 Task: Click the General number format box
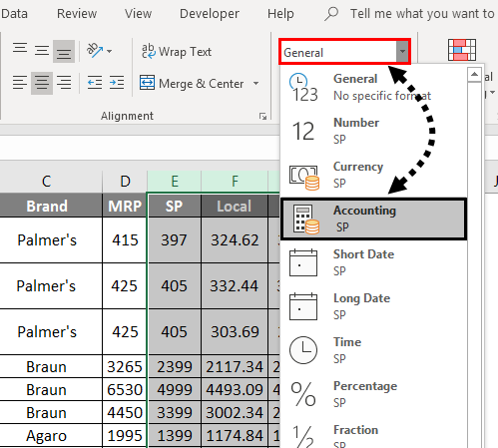[x=338, y=52]
